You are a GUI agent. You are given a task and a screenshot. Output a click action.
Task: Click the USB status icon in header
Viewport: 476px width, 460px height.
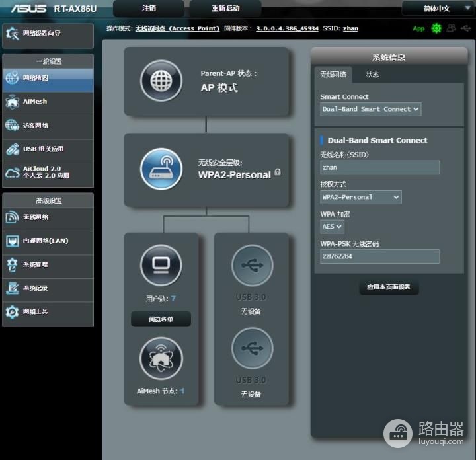pyautogui.click(x=465, y=28)
